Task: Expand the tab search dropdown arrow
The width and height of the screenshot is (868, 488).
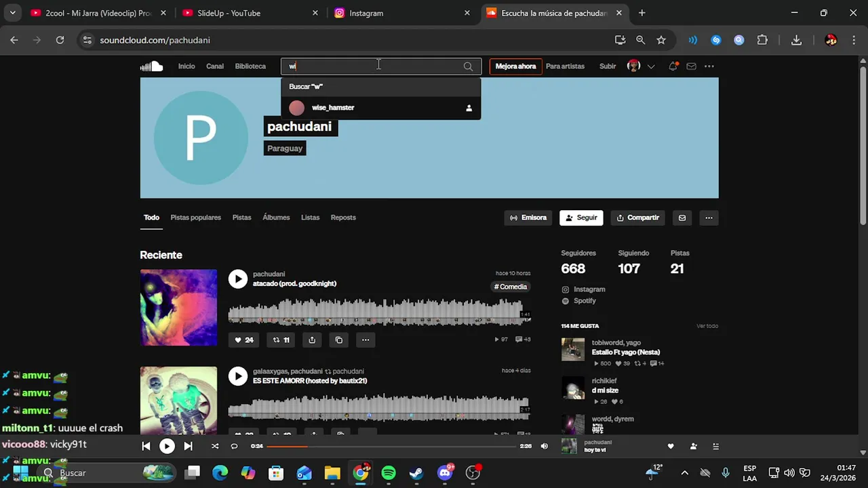Action: pyautogui.click(x=12, y=13)
